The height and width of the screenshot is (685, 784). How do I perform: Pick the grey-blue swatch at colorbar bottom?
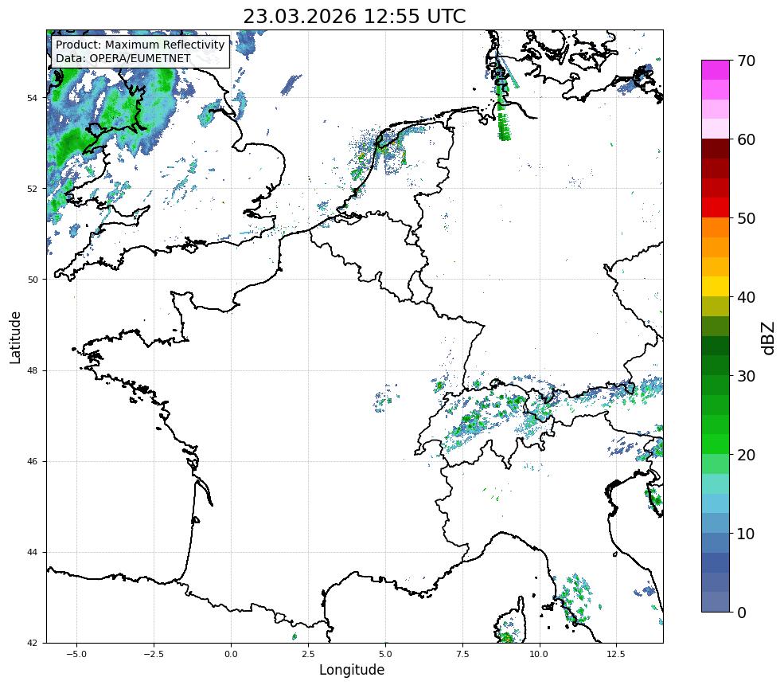pos(716,602)
